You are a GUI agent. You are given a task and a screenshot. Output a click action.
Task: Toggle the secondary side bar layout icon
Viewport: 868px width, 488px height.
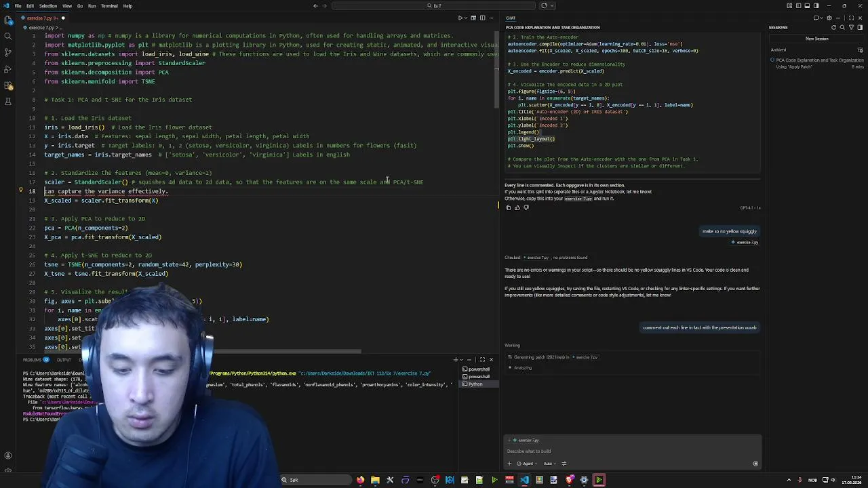pos(816,5)
